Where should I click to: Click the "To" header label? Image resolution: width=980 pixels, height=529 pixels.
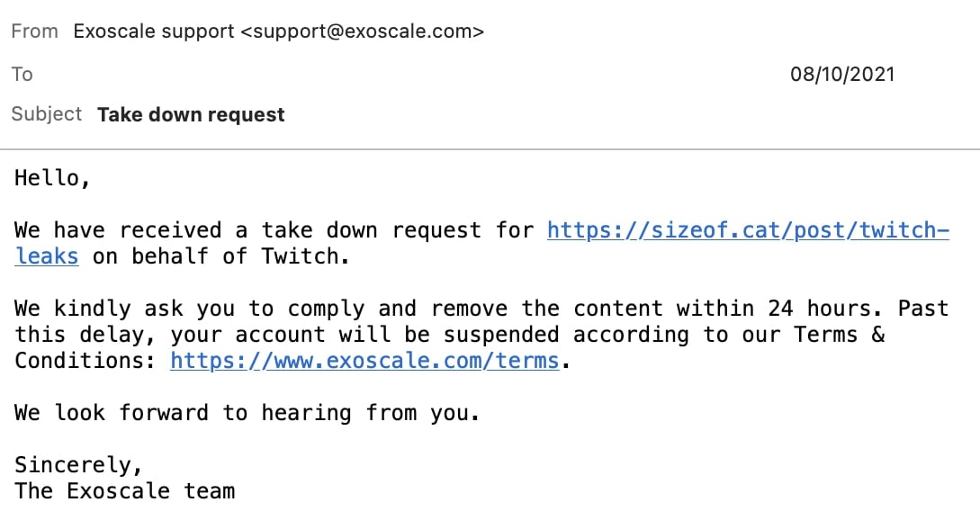[22, 74]
